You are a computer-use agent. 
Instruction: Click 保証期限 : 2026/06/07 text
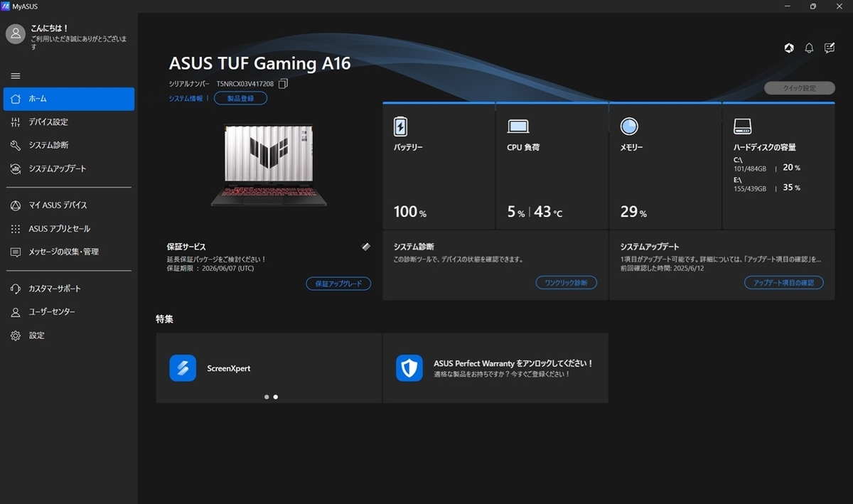point(210,269)
